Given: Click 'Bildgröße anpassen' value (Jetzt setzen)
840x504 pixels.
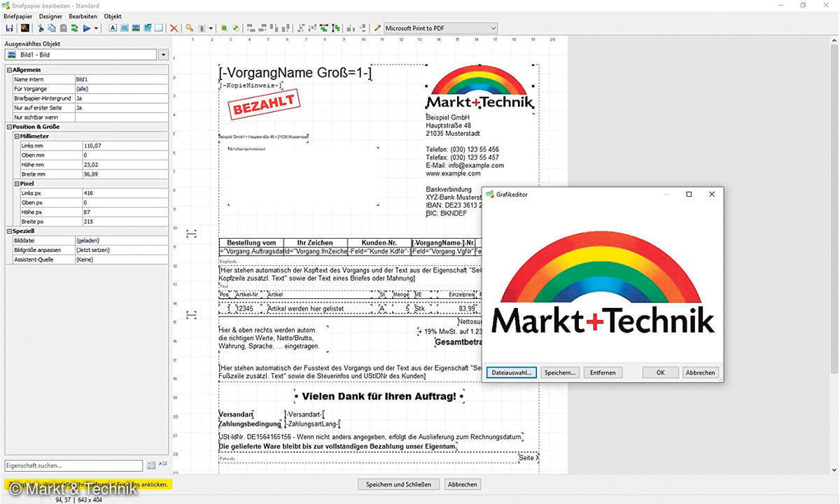Looking at the screenshot, I should click(121, 250).
